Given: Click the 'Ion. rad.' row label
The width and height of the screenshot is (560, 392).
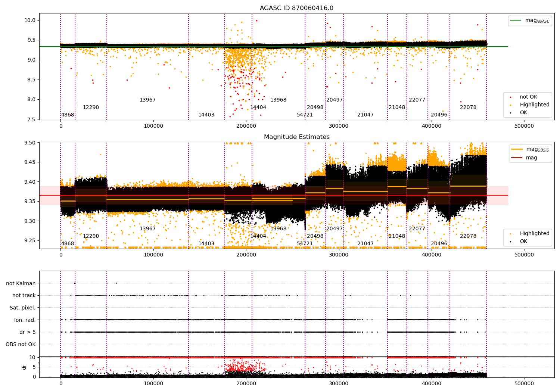Looking at the screenshot, I should click(25, 320).
